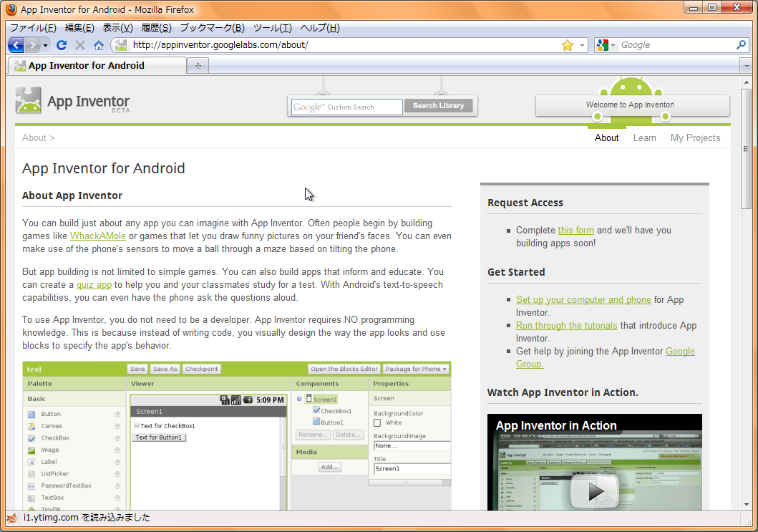Open a new tab with plus button

pos(198,65)
